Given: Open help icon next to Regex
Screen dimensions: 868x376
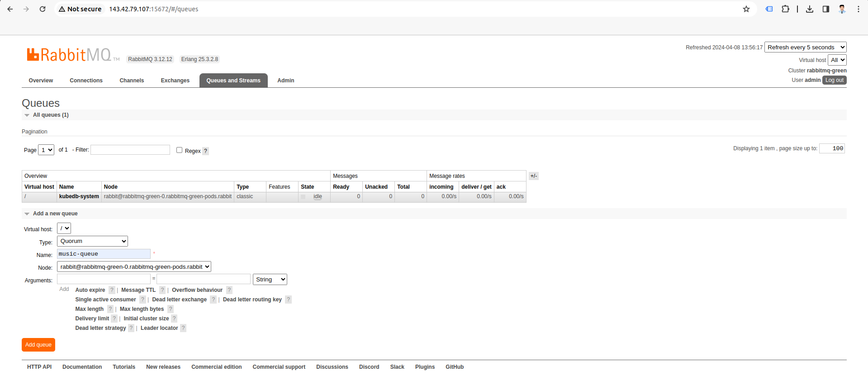Looking at the screenshot, I should [x=205, y=151].
